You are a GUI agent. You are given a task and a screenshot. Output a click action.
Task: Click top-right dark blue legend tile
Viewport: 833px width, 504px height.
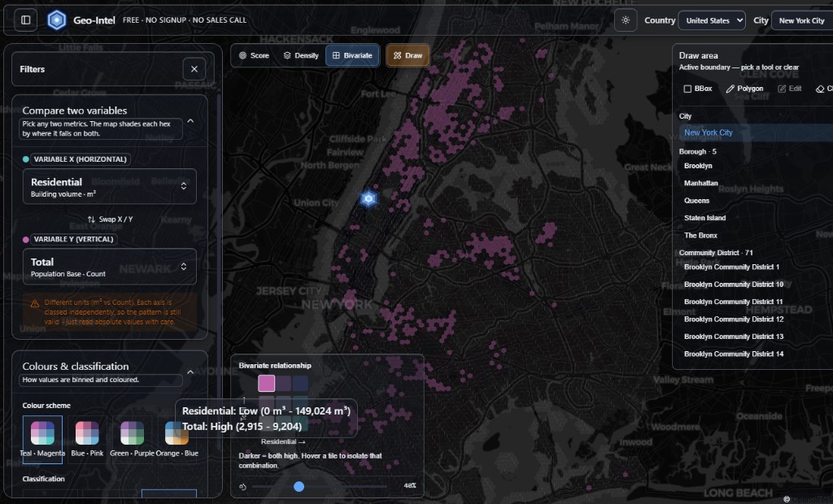[x=300, y=383]
